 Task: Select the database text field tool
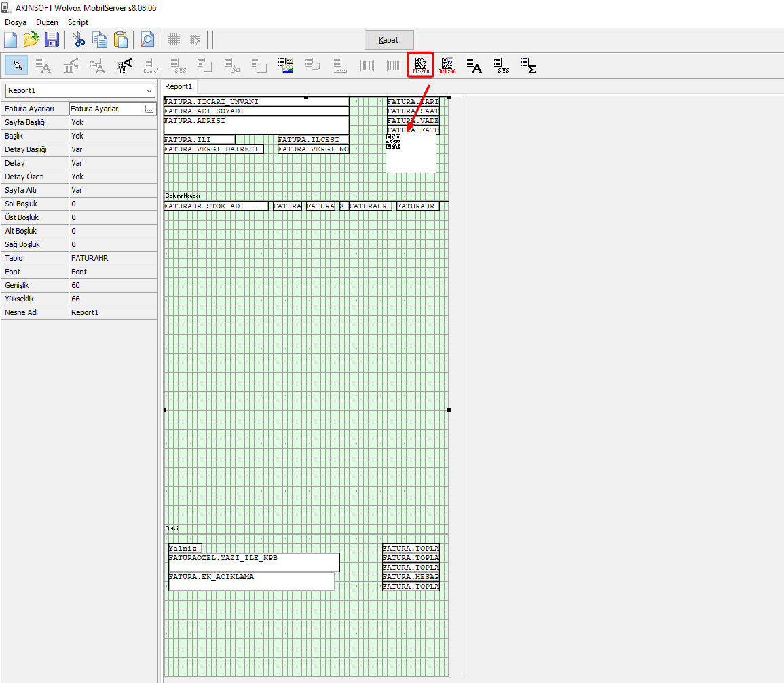pyautogui.click(x=98, y=65)
